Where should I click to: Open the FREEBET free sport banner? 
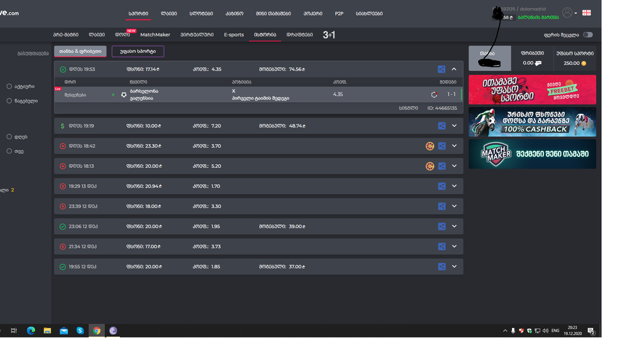tap(532, 89)
